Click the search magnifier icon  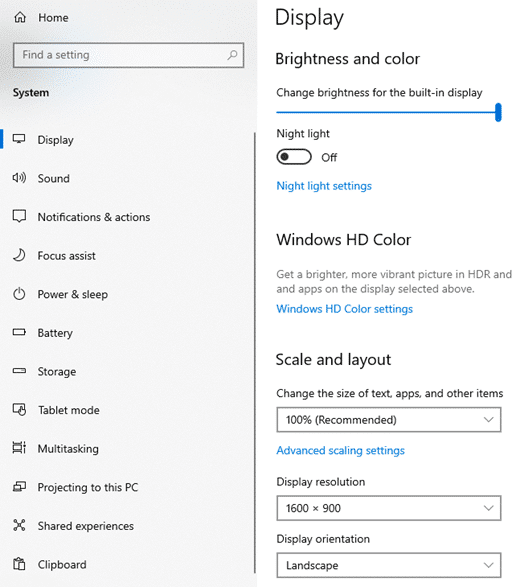coord(232,55)
